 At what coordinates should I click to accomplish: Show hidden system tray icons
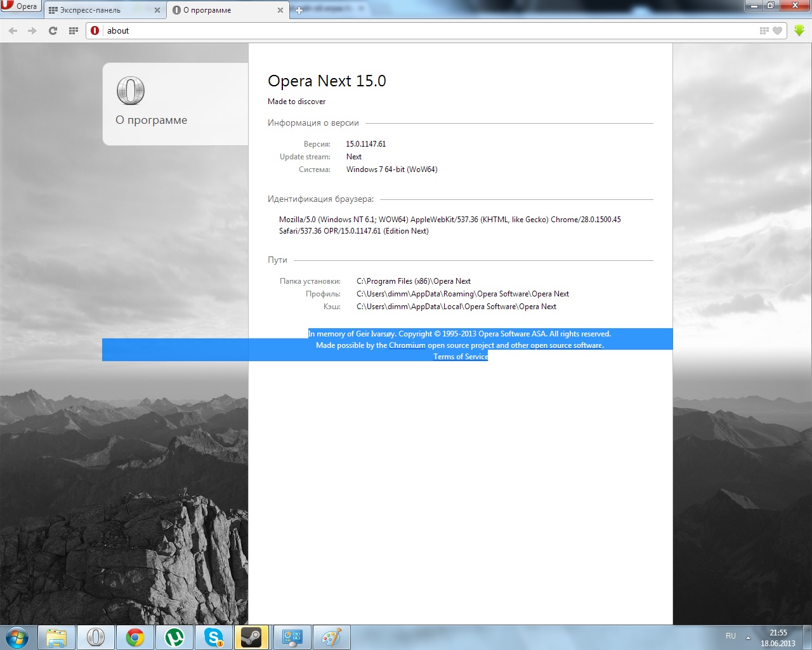point(748,637)
